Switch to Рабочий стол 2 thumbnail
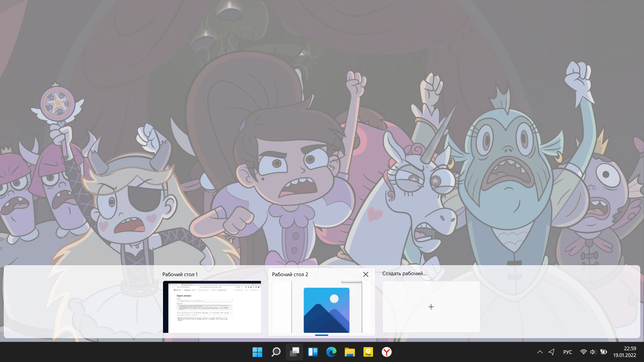This screenshot has height=362, width=644. click(322, 307)
